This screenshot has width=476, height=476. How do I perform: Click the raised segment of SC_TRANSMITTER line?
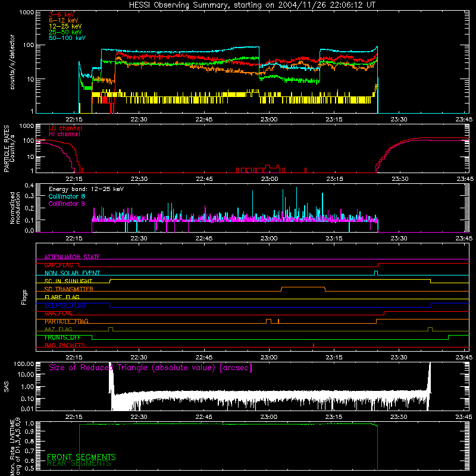coord(303,287)
